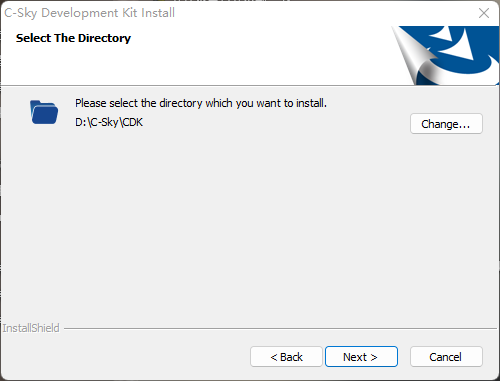Choose Change... to pick another folder

tap(446, 124)
